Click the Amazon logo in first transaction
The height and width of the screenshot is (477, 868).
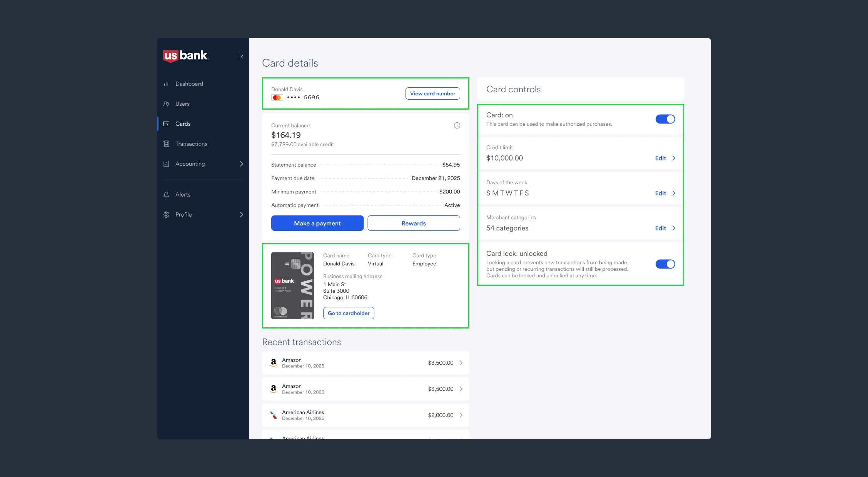point(274,363)
